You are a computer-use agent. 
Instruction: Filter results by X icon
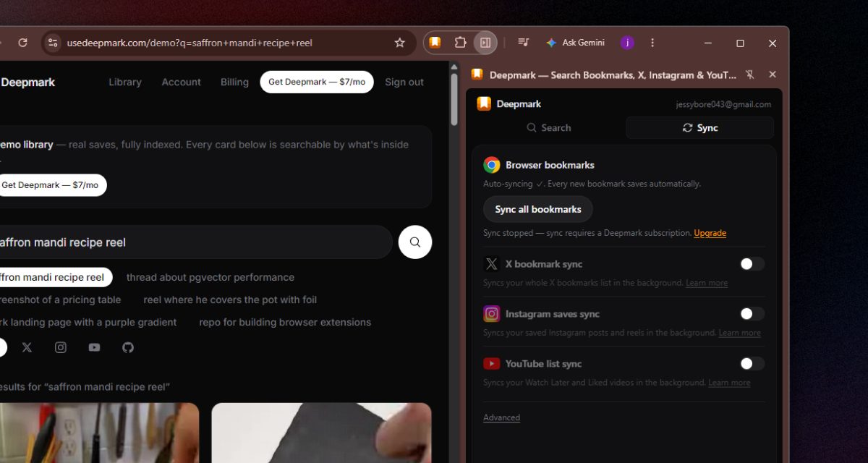coord(27,347)
